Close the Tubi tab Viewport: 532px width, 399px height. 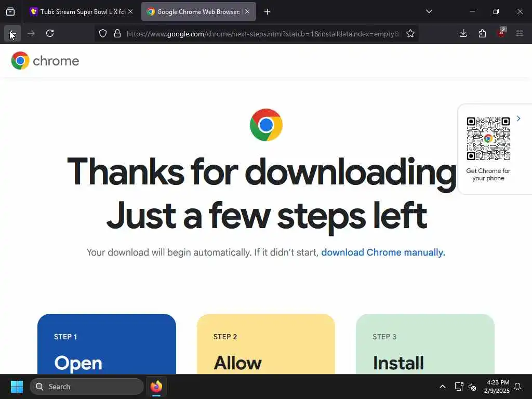(x=130, y=11)
